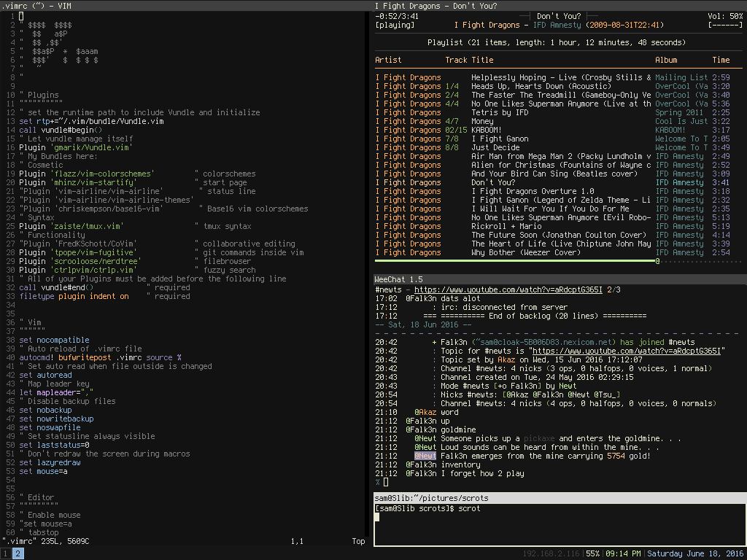The width and height of the screenshot is (747, 560).
Task: Click the Album column header
Action: (666, 60)
